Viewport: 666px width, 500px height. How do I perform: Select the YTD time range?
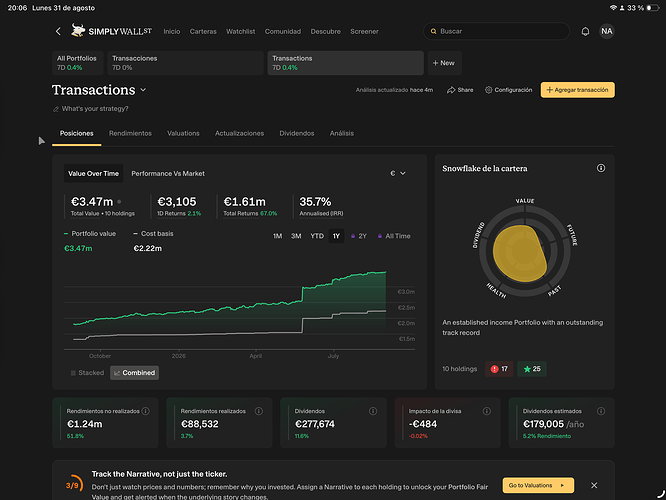[317, 236]
